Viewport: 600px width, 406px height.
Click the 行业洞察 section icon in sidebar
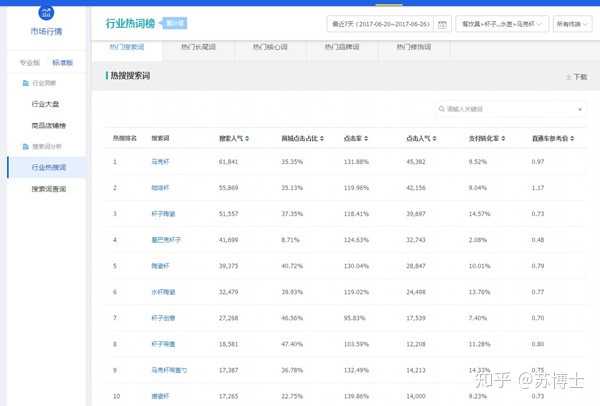26,82
